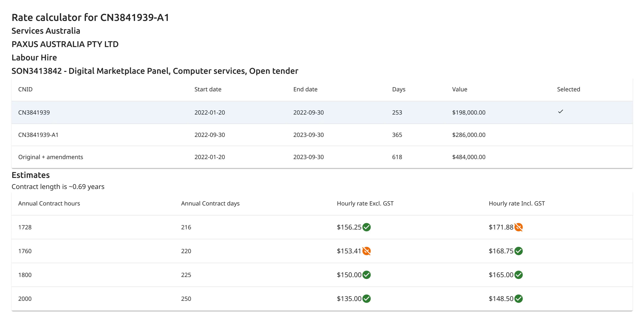Select the 1728 annual hours row

coord(25,227)
